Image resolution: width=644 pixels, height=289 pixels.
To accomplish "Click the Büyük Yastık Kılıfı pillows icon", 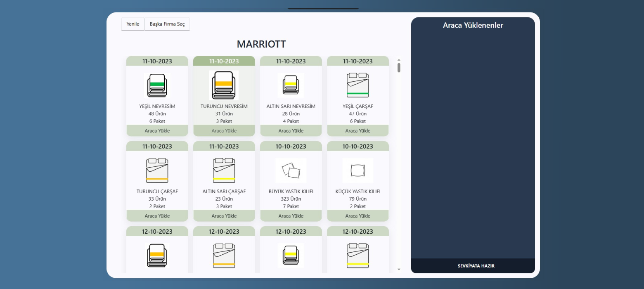I will click(x=291, y=171).
